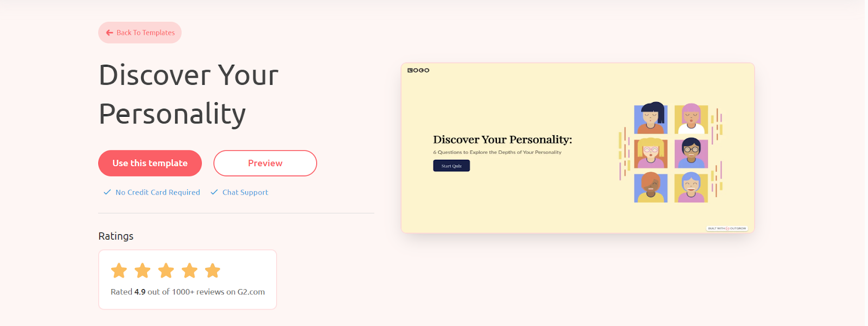
Task: Click the blue-haired smiling avatar
Action: click(x=691, y=187)
